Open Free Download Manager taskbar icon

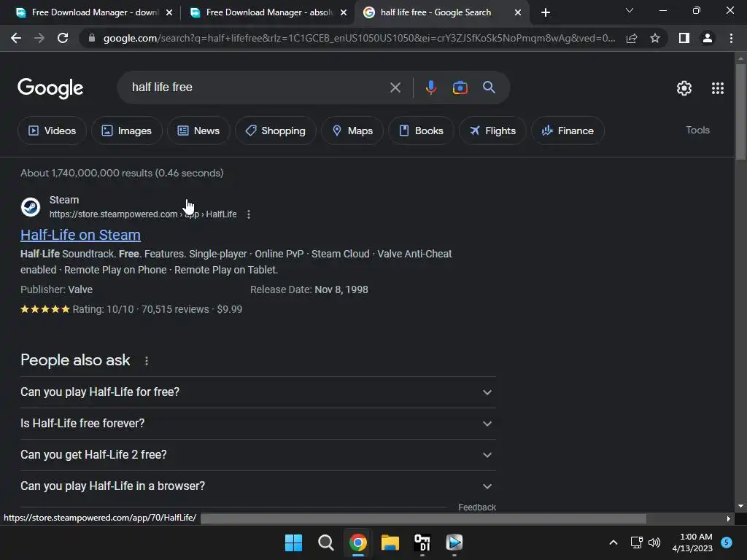click(454, 542)
